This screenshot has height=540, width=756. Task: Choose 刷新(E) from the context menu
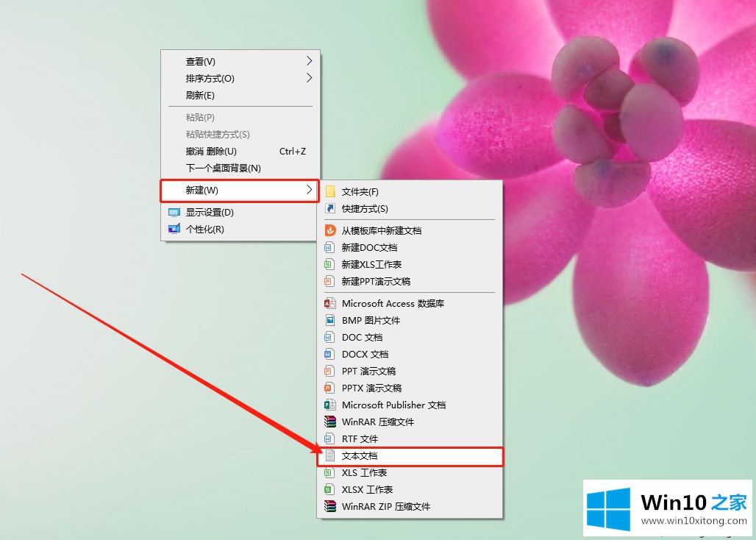pos(240,95)
